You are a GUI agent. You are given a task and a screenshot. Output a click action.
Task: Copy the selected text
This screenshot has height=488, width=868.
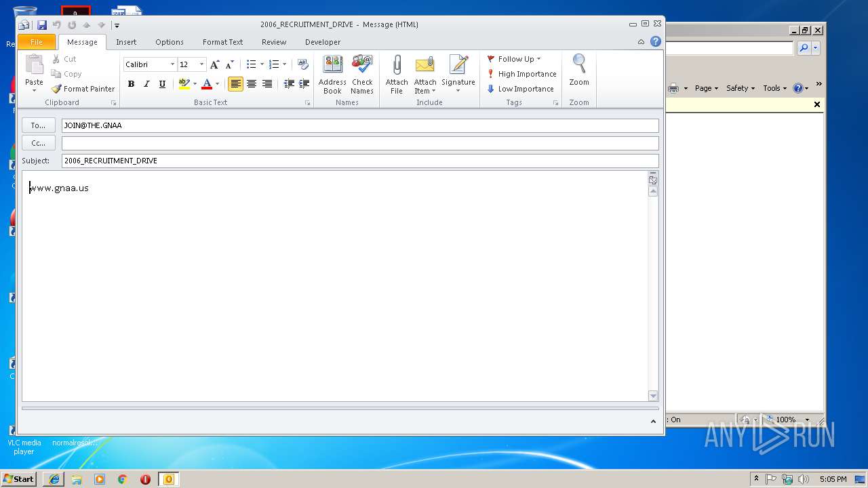(x=66, y=74)
